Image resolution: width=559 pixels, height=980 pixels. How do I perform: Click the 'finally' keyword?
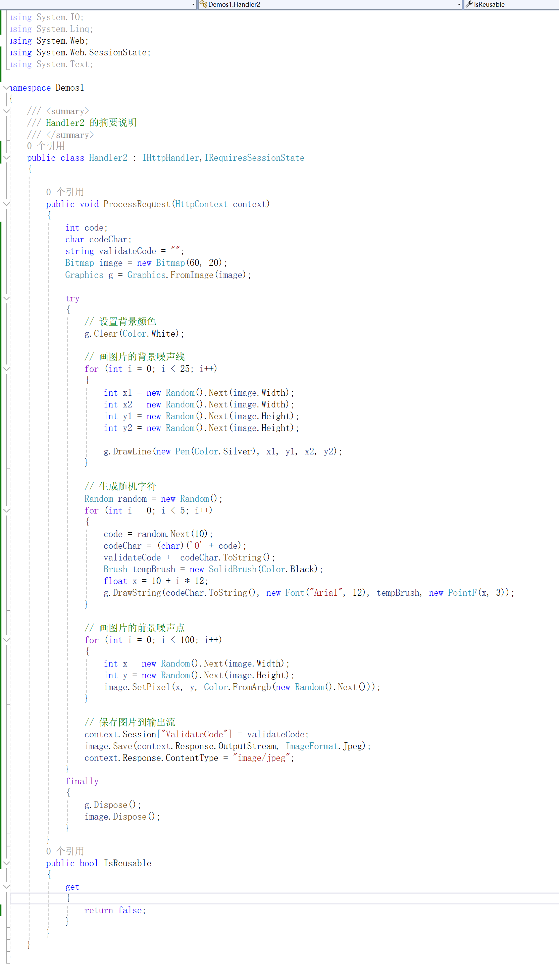point(82,781)
